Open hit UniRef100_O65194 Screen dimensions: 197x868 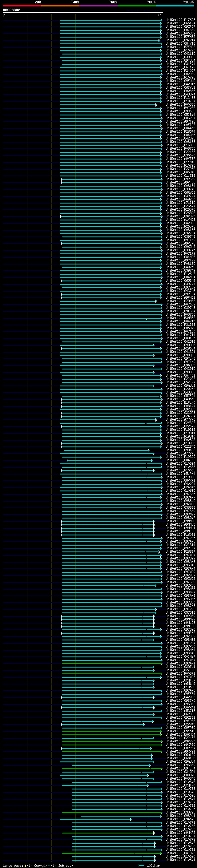click(180, 23)
